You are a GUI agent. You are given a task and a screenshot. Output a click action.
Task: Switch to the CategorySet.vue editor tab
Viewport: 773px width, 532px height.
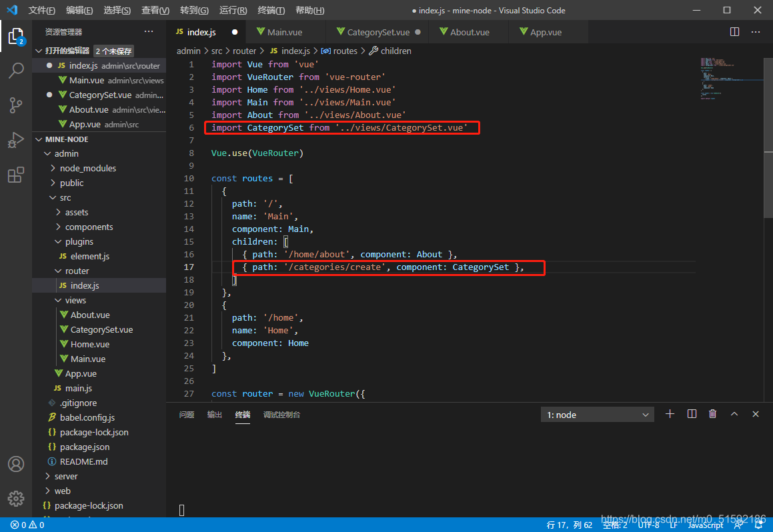(x=378, y=32)
